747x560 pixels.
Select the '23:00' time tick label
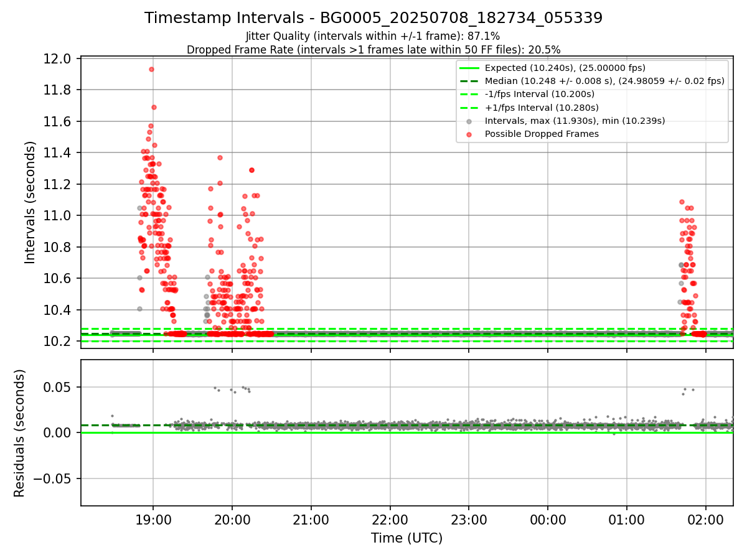pos(469,520)
